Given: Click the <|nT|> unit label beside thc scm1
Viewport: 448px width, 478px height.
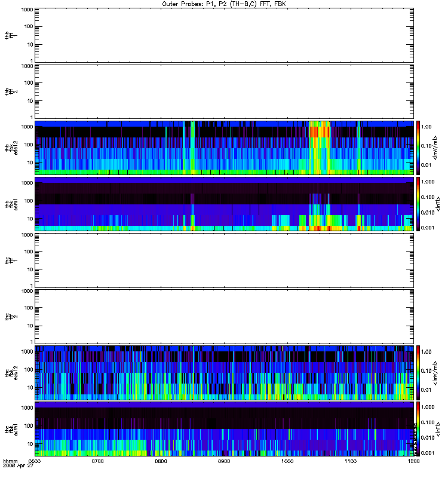Looking at the screenshot, I should pos(438,429).
